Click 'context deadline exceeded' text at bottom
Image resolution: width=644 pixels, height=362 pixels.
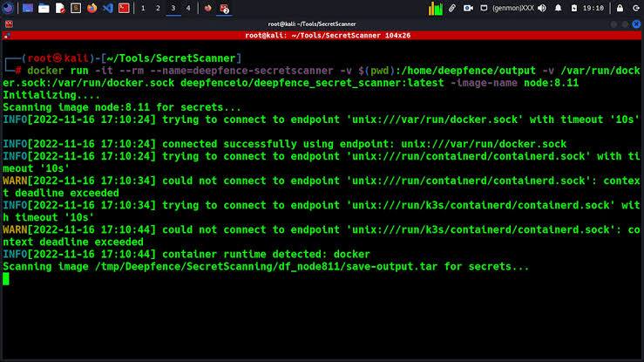click(73, 242)
